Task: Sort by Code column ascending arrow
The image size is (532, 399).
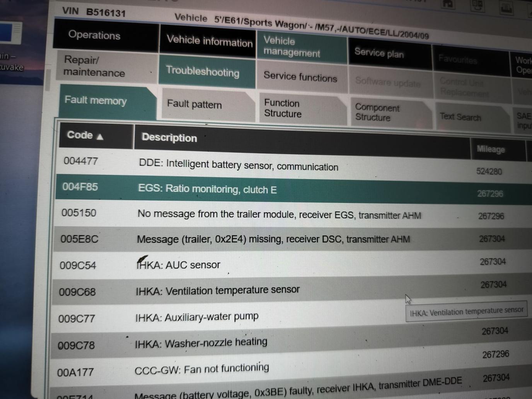Action: point(100,136)
